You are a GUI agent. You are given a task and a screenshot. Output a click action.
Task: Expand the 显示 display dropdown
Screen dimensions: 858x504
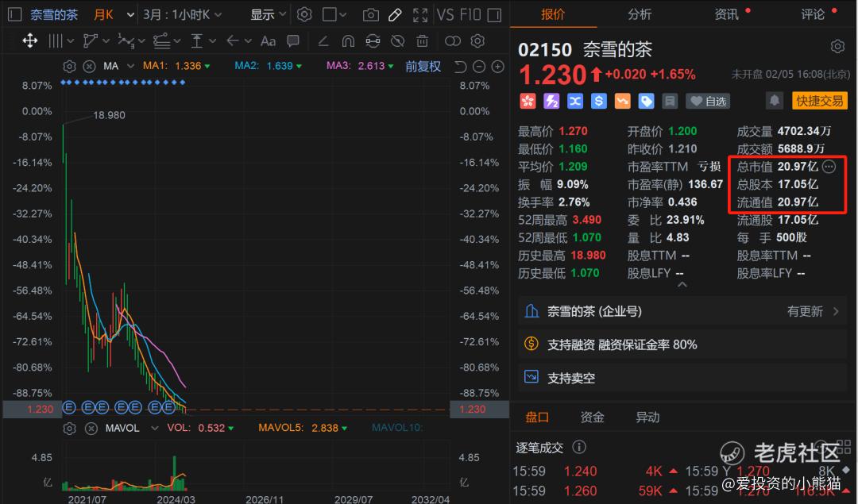tap(269, 15)
